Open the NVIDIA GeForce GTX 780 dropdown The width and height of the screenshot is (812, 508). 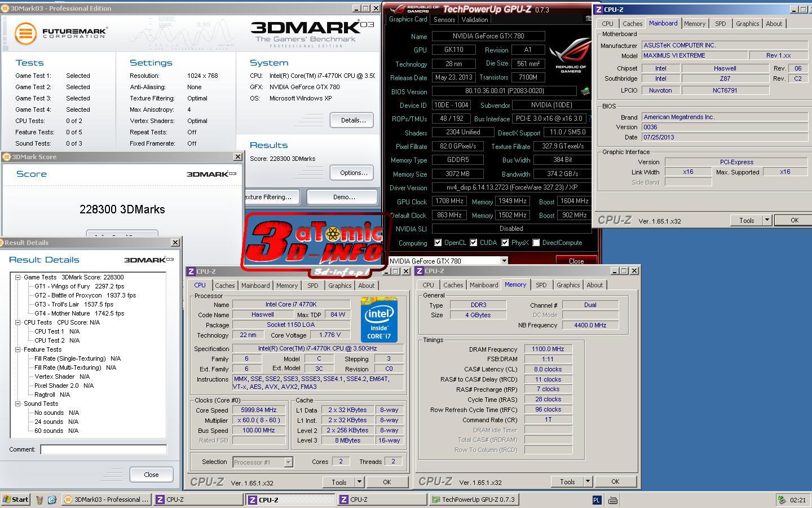point(504,261)
